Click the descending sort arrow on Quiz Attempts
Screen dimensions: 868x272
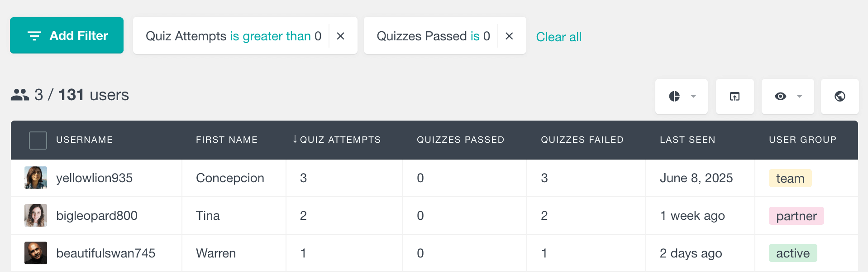(296, 140)
